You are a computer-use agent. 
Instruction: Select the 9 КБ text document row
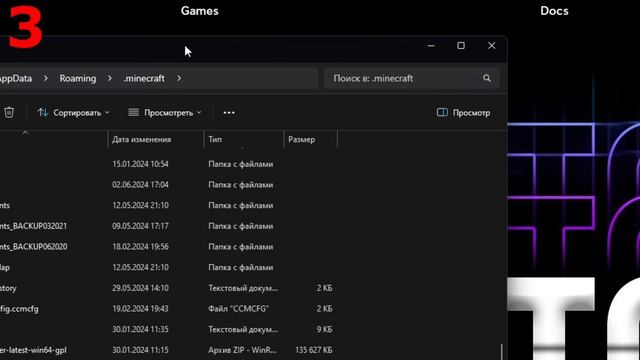[169, 329]
